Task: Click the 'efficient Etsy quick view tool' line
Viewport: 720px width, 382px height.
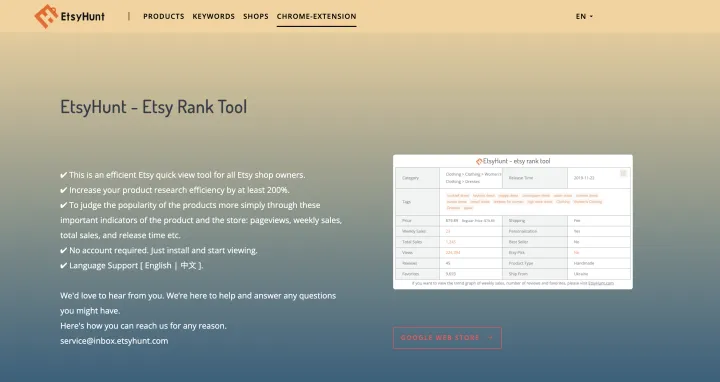Action: pyautogui.click(x=183, y=175)
